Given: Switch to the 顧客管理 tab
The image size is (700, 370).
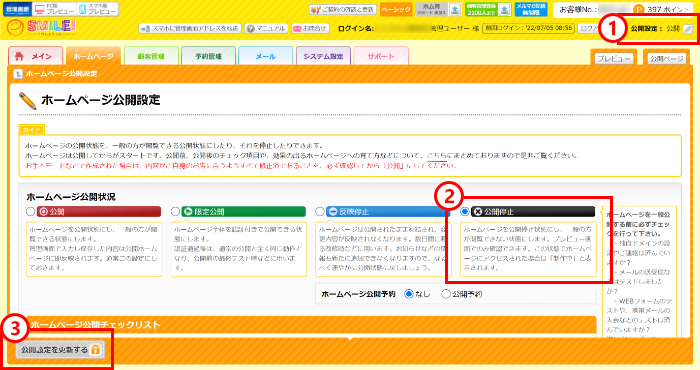Looking at the screenshot, I should click(151, 56).
